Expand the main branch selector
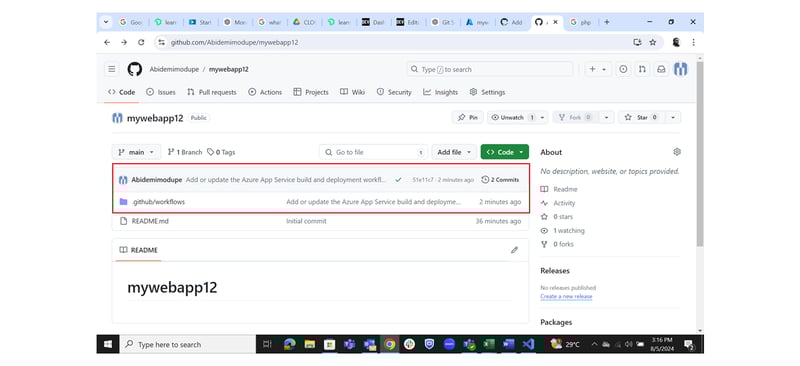 point(136,152)
